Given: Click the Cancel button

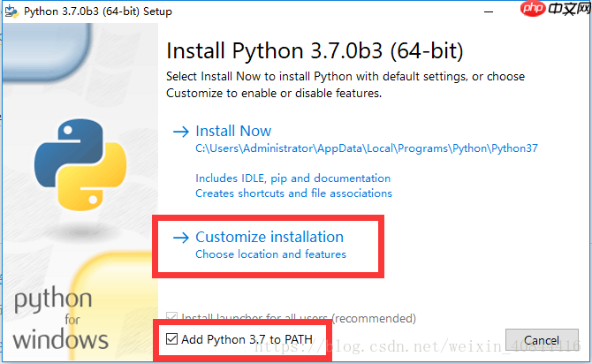Looking at the screenshot, I should click(x=542, y=340).
